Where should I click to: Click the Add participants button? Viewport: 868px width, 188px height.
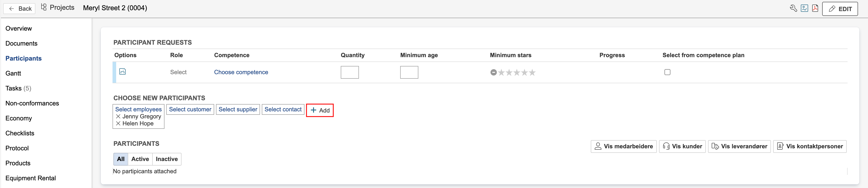[x=319, y=110]
